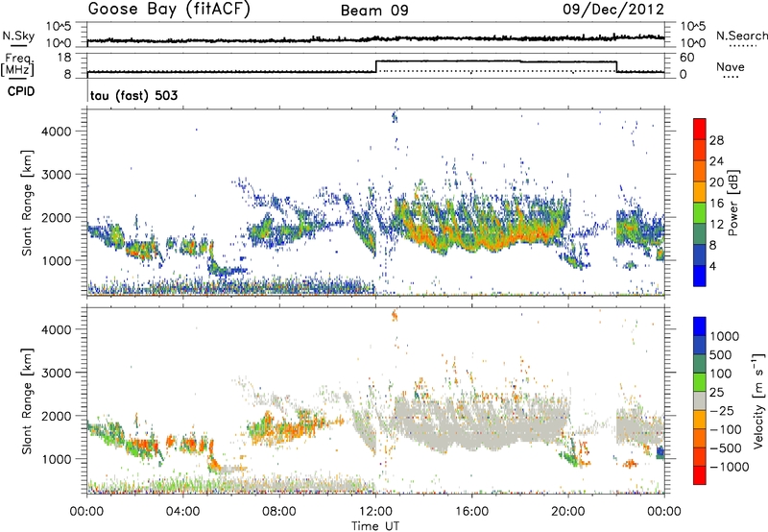The height and width of the screenshot is (532, 768).
Task: Click the "−1000" label on velocity colorbar
Action: coord(730,467)
